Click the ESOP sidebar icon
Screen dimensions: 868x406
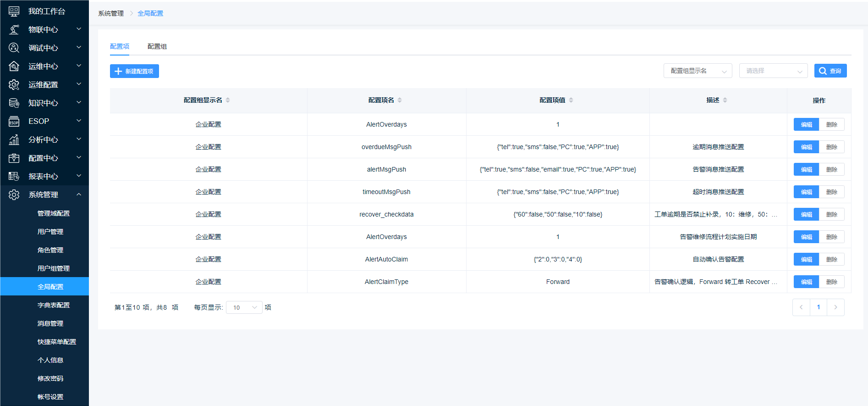14,121
